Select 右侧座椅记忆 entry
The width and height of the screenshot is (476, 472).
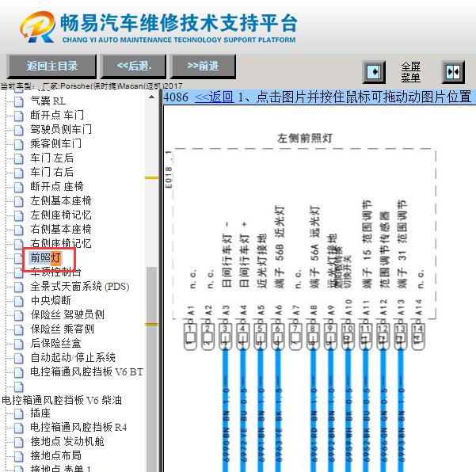61,243
